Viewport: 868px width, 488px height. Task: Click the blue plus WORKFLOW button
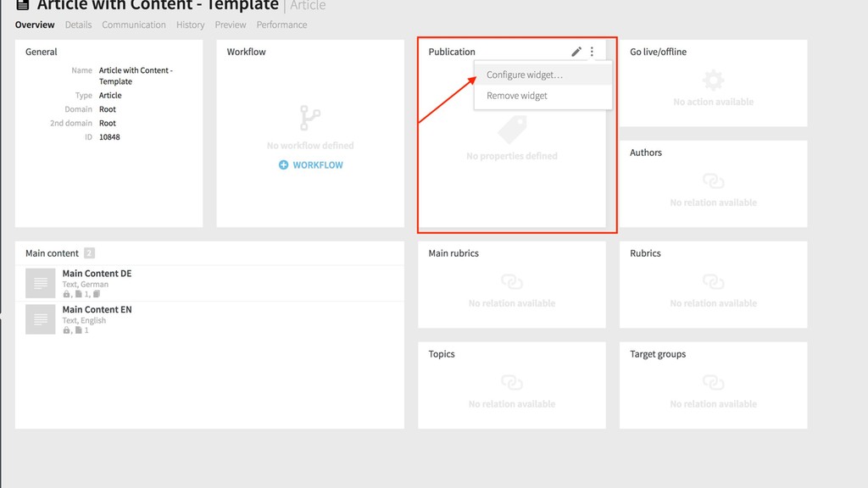tap(311, 165)
